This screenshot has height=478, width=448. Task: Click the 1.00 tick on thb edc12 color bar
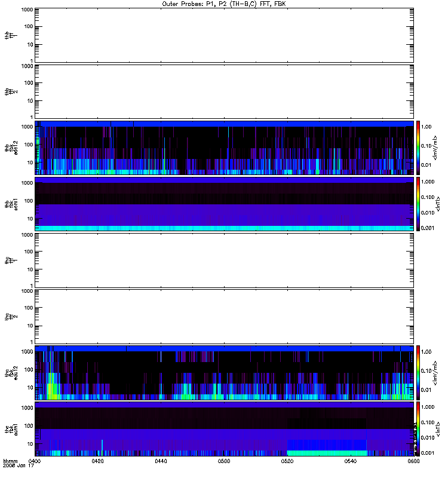click(x=426, y=127)
